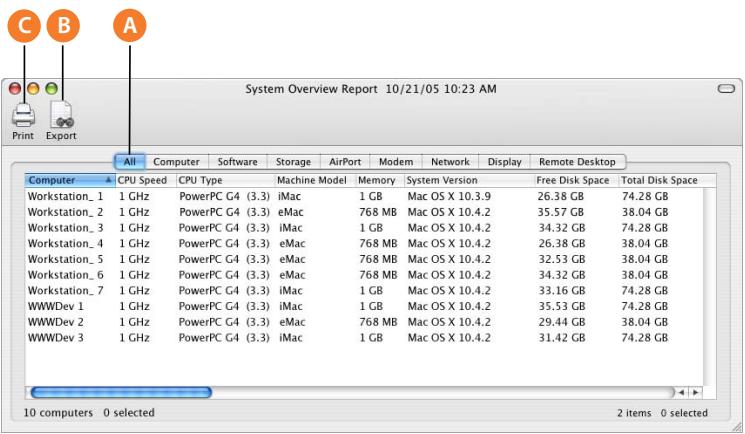
Task: Select the Workstation_ 4 row
Action: [x=364, y=243]
